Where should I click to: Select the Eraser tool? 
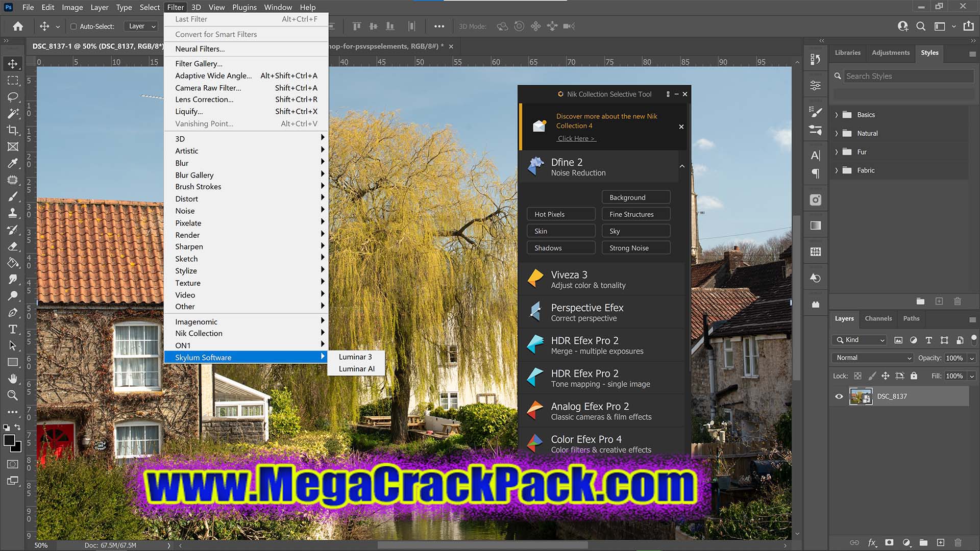tap(13, 246)
